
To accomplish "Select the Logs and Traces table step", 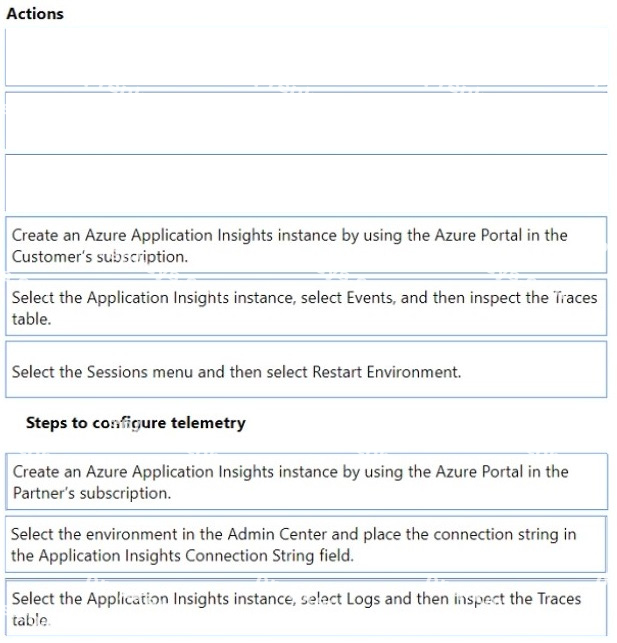I will tap(306, 609).
